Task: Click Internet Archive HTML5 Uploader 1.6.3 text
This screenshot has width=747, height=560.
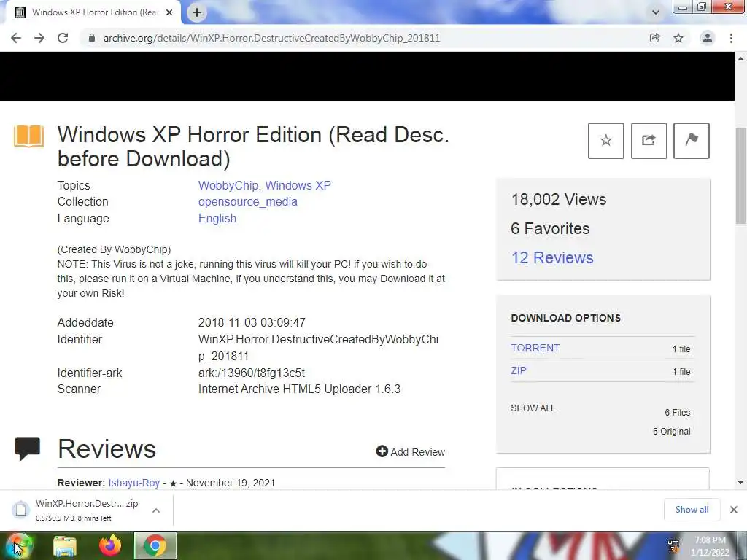Action: pos(299,389)
